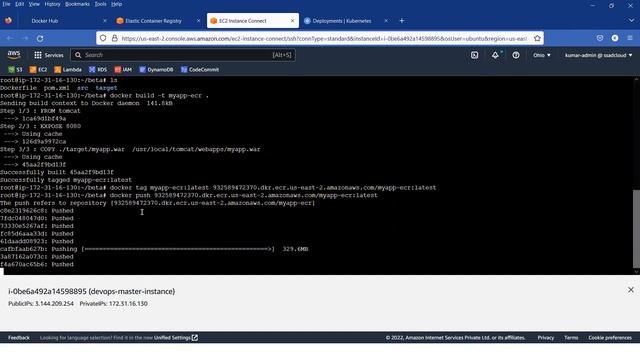The image size is (640, 360).
Task: Open Cookie preferences
Action: pyautogui.click(x=610, y=338)
